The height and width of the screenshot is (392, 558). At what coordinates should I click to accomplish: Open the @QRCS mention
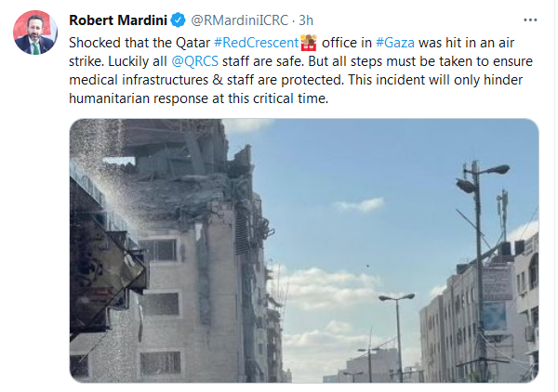pyautogui.click(x=194, y=61)
